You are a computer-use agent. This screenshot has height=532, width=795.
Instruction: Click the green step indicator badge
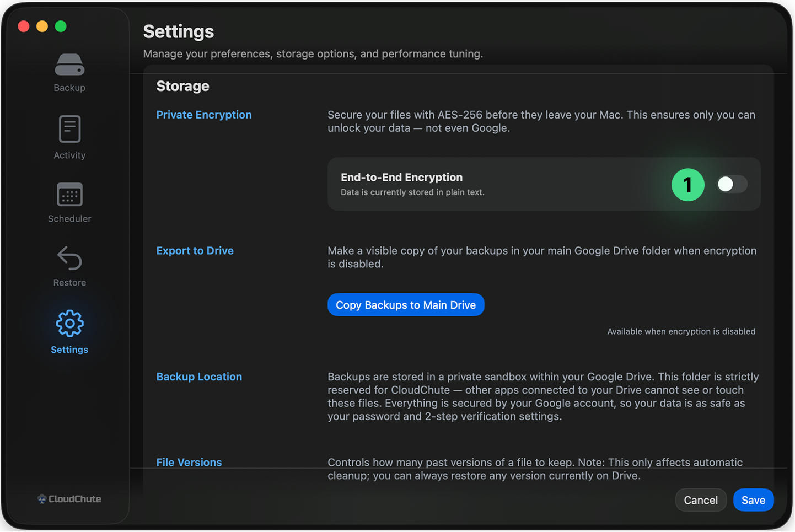point(687,185)
